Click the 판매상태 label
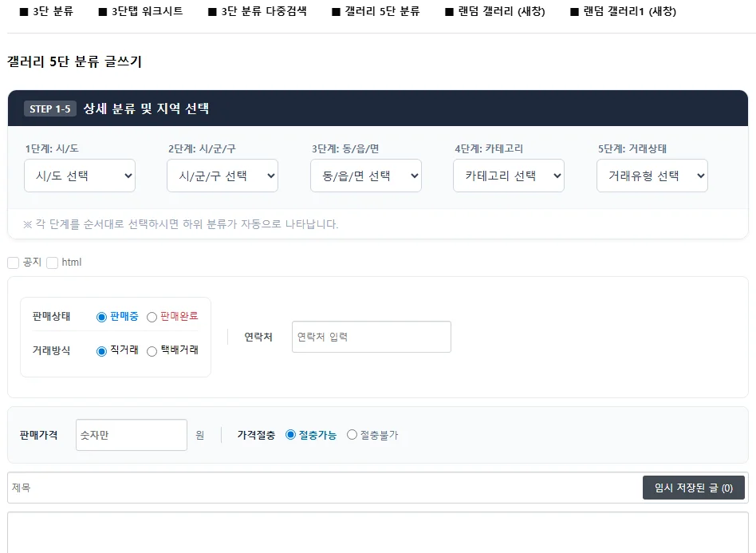This screenshot has height=553, width=756. pyautogui.click(x=51, y=317)
